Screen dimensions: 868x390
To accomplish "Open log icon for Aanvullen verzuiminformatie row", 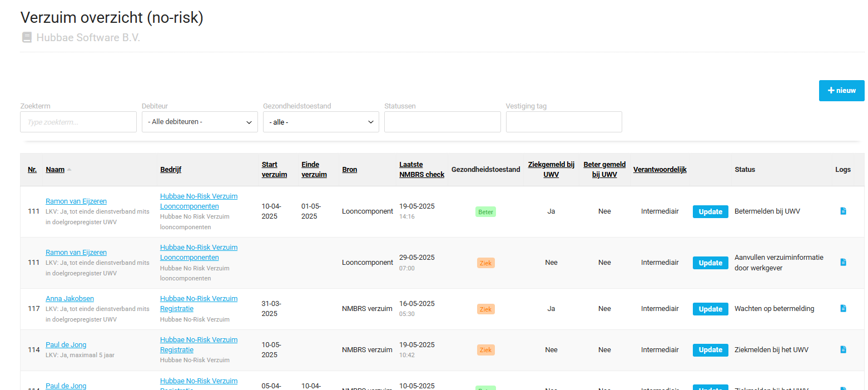I will [x=843, y=262].
